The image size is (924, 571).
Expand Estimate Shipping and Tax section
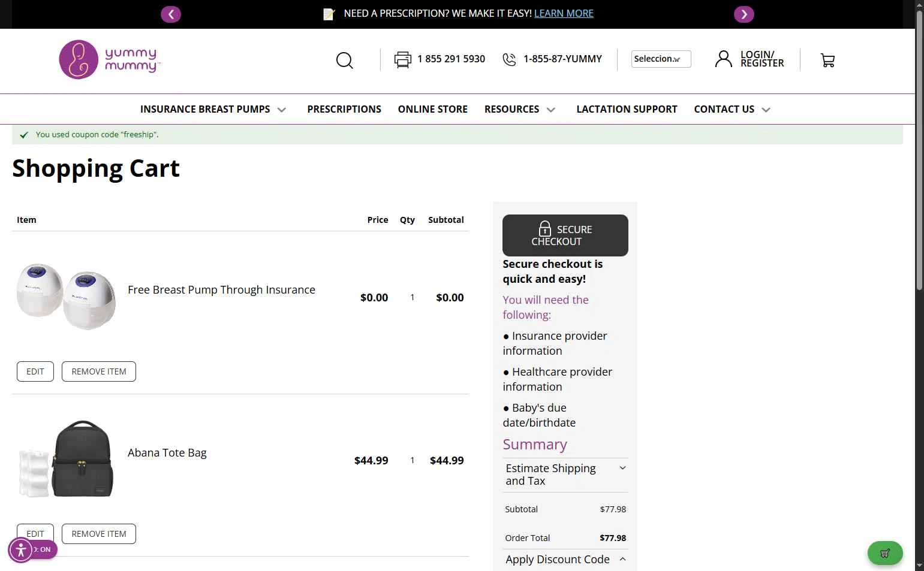pyautogui.click(x=565, y=475)
